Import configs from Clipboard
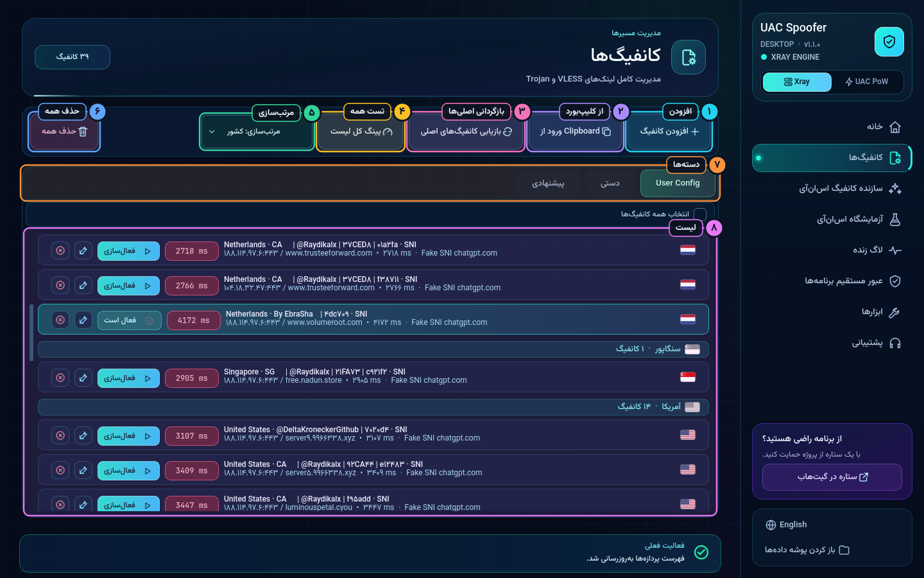Screen dimensions: 924x578 click(x=575, y=132)
